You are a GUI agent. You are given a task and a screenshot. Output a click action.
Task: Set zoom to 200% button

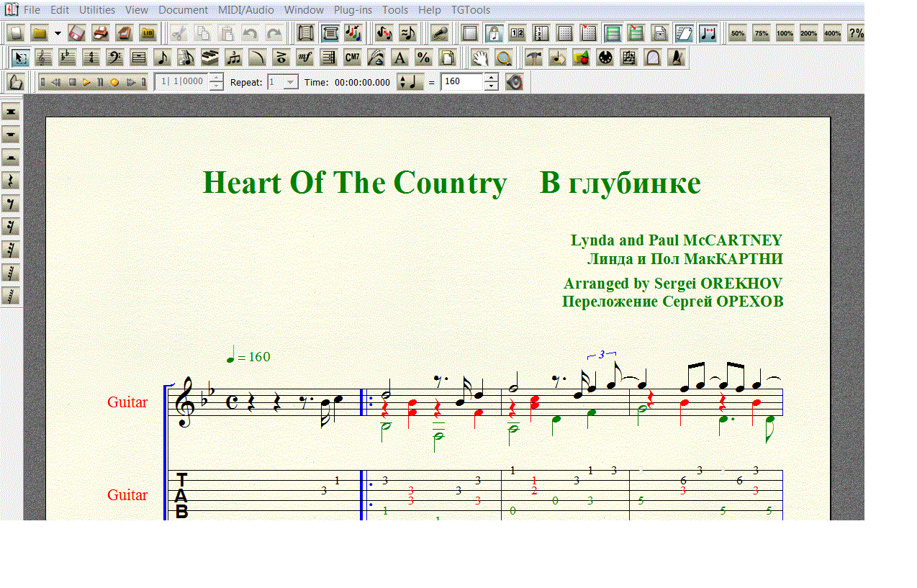[808, 33]
